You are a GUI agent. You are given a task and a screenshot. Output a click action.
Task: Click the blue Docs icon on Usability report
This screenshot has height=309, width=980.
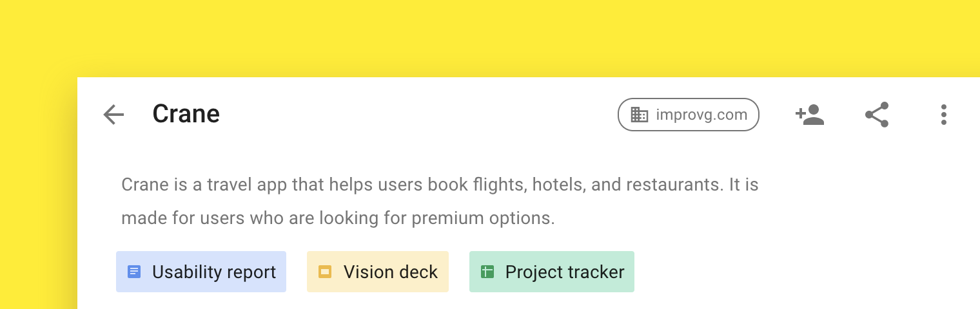click(x=134, y=272)
